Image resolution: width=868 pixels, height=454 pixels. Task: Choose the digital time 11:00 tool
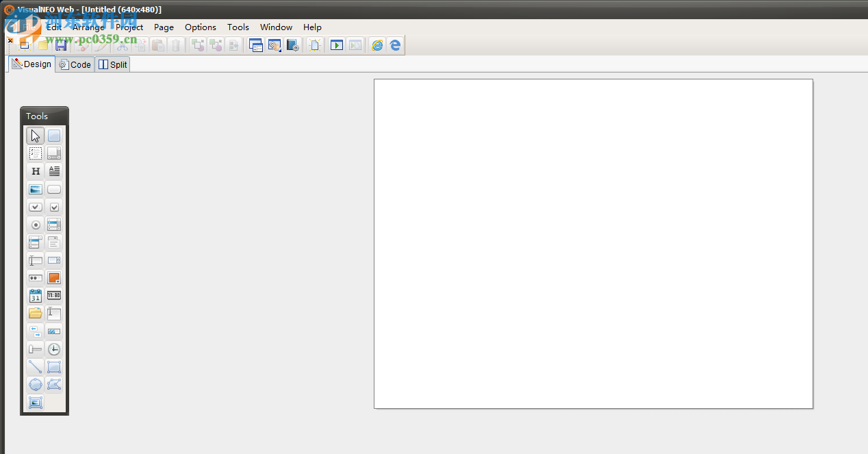click(x=54, y=296)
